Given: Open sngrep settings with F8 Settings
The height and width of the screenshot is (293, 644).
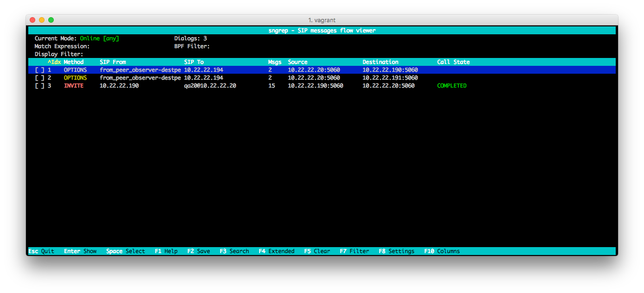Looking at the screenshot, I should pos(397,251).
